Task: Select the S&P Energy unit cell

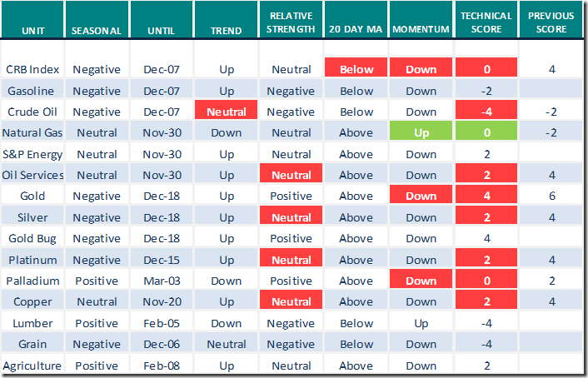Action: click(32, 154)
